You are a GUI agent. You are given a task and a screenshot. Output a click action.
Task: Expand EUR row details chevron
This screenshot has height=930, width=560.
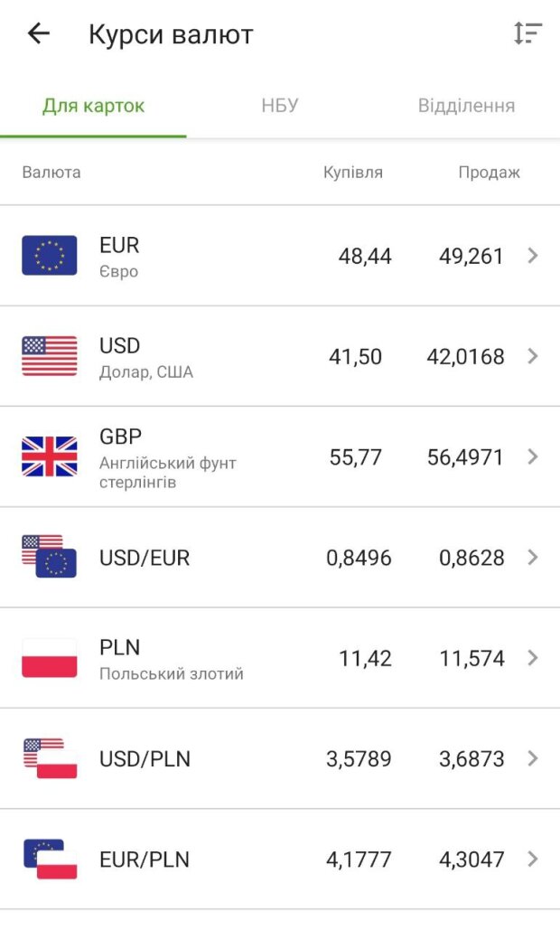coord(533,256)
